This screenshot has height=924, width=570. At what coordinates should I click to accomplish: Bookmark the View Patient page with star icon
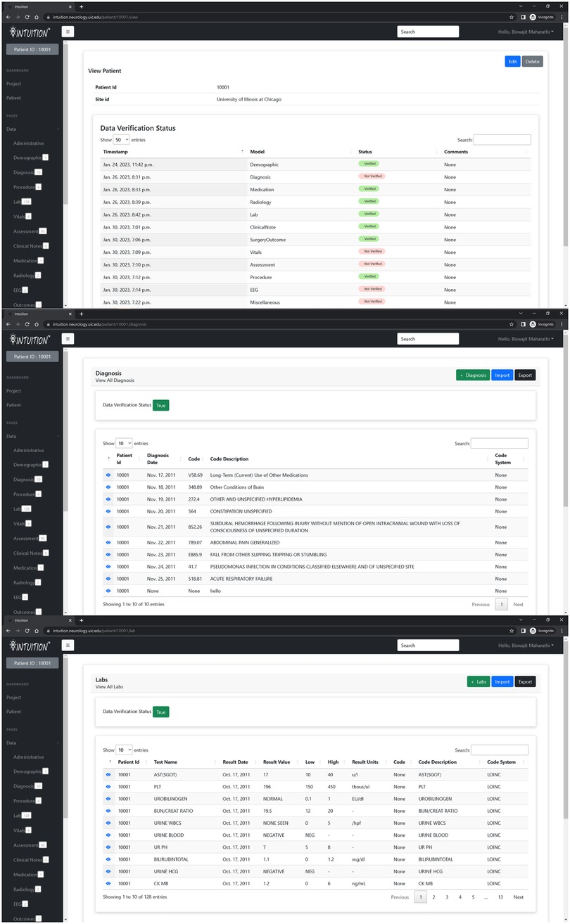point(512,16)
